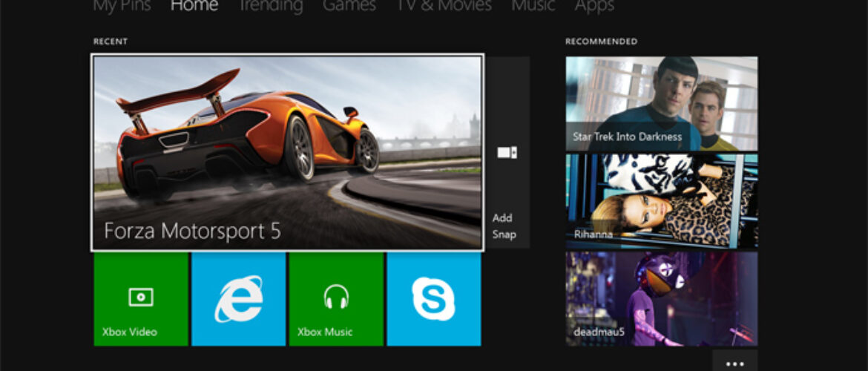Click the Add Snap icon tile
Viewport: 868px width, 371px height.
[507, 152]
